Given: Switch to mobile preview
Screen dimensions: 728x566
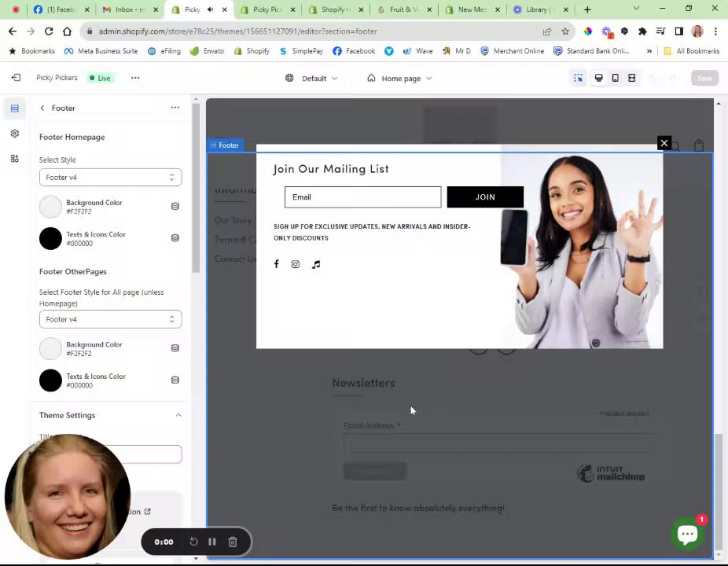Looking at the screenshot, I should tap(615, 78).
